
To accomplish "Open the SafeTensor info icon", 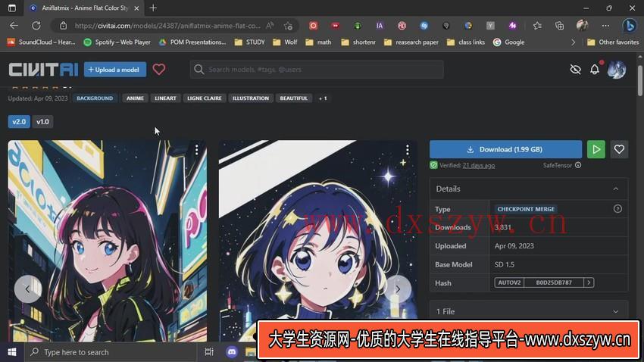I will [578, 165].
